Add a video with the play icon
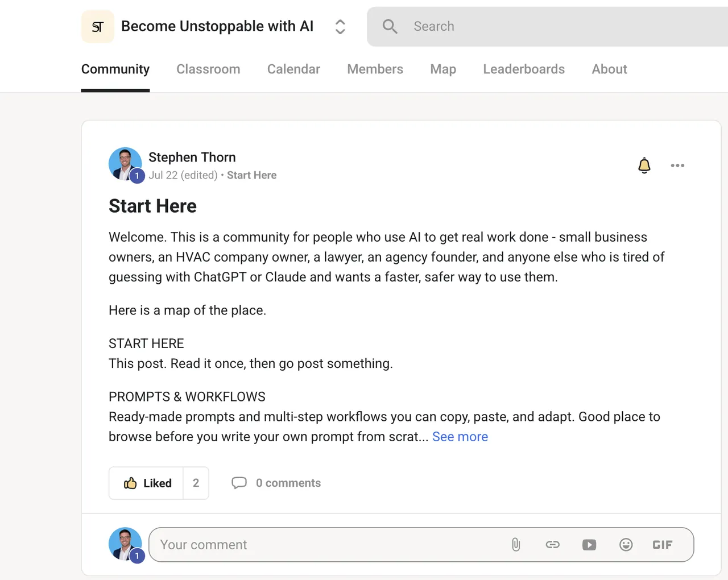This screenshot has width=728, height=580. click(x=589, y=545)
